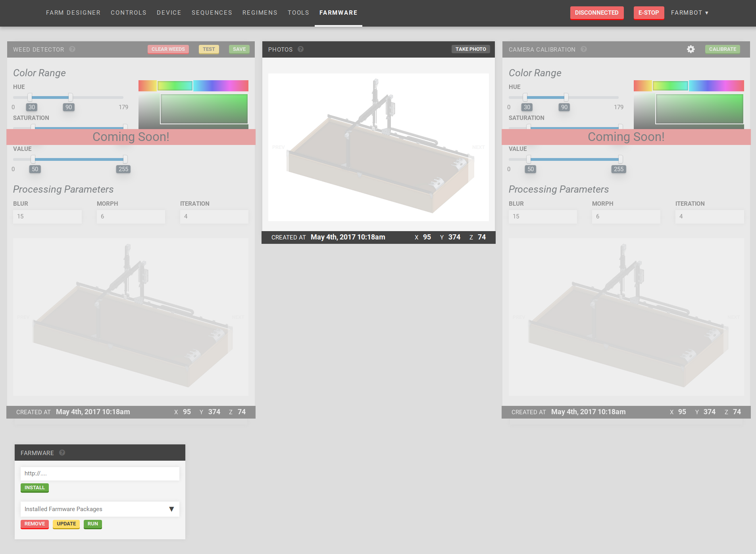Run the selected farmware
The height and width of the screenshot is (554, 756).
(x=93, y=524)
